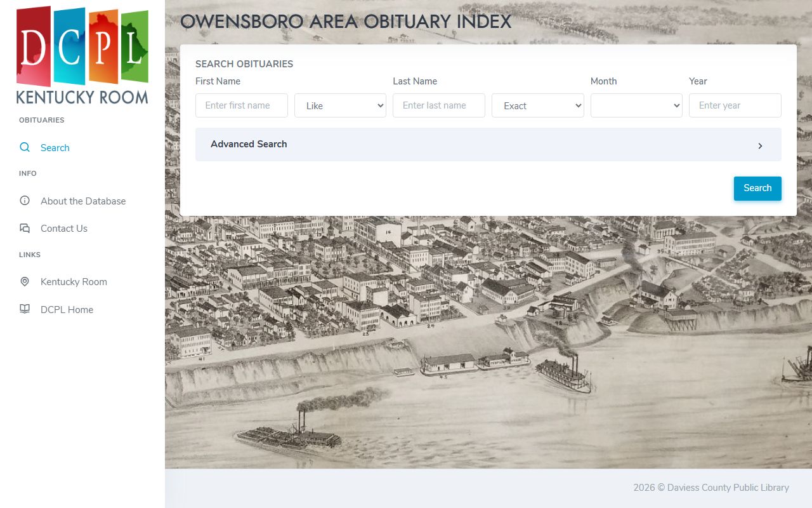Click into the Year input box

tap(735, 105)
